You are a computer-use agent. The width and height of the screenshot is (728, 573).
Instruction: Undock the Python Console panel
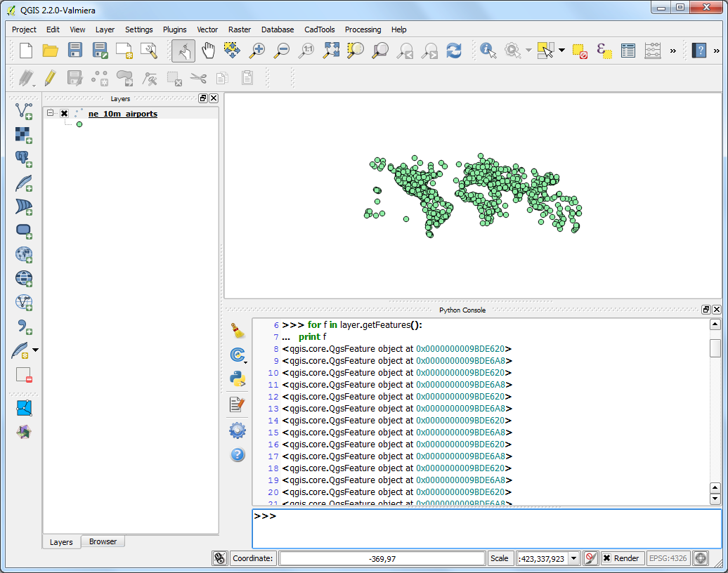point(706,310)
